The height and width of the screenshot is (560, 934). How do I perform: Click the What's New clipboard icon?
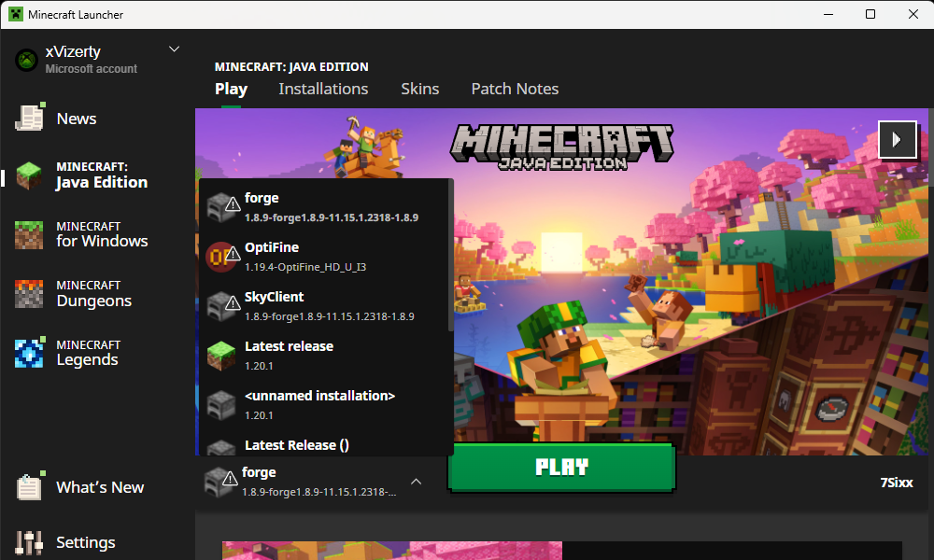(30, 486)
